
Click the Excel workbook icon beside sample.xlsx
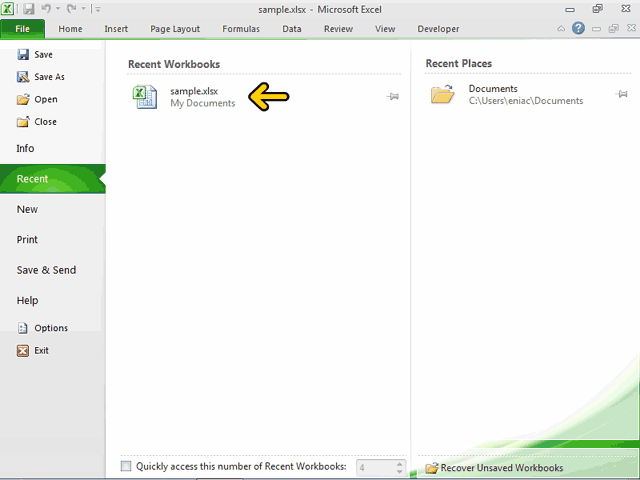(x=145, y=97)
